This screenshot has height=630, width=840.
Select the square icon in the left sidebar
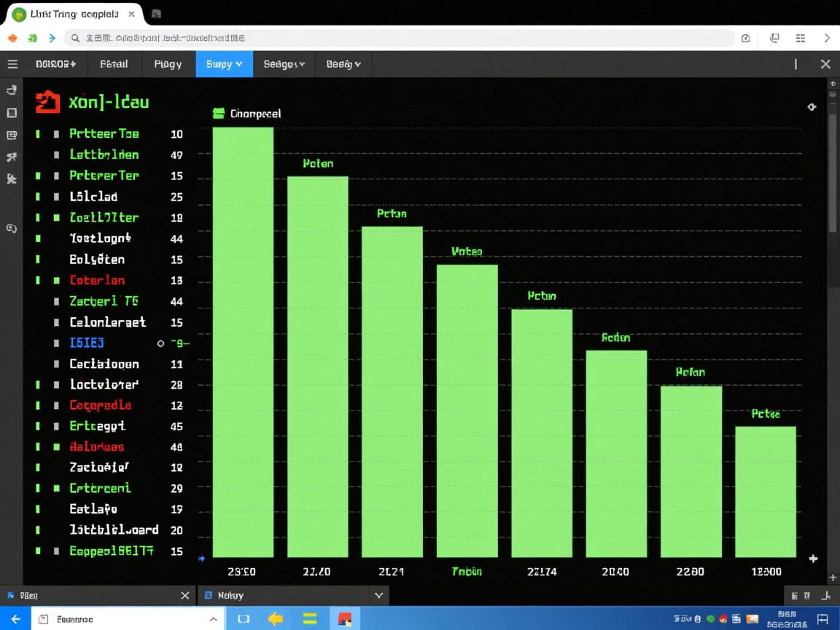12,113
